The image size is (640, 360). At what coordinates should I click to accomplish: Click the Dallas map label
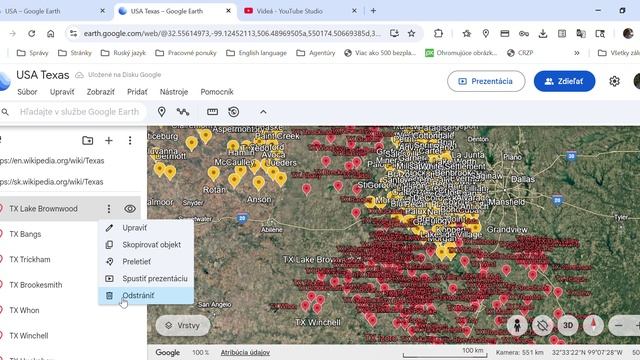tap(523, 179)
